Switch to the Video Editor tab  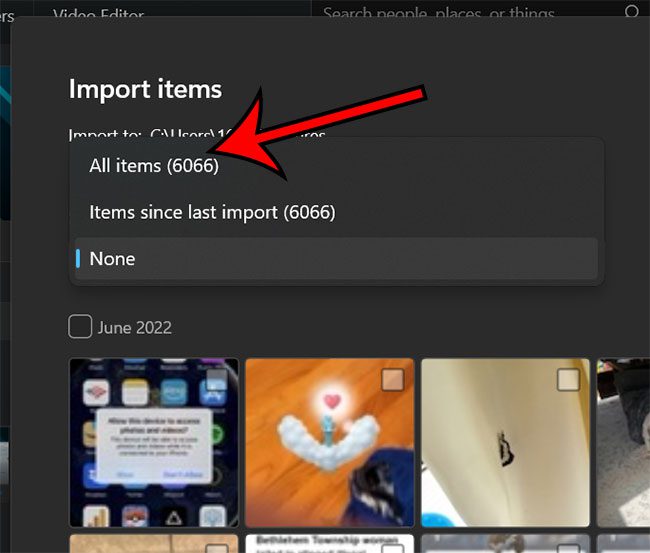click(x=98, y=13)
